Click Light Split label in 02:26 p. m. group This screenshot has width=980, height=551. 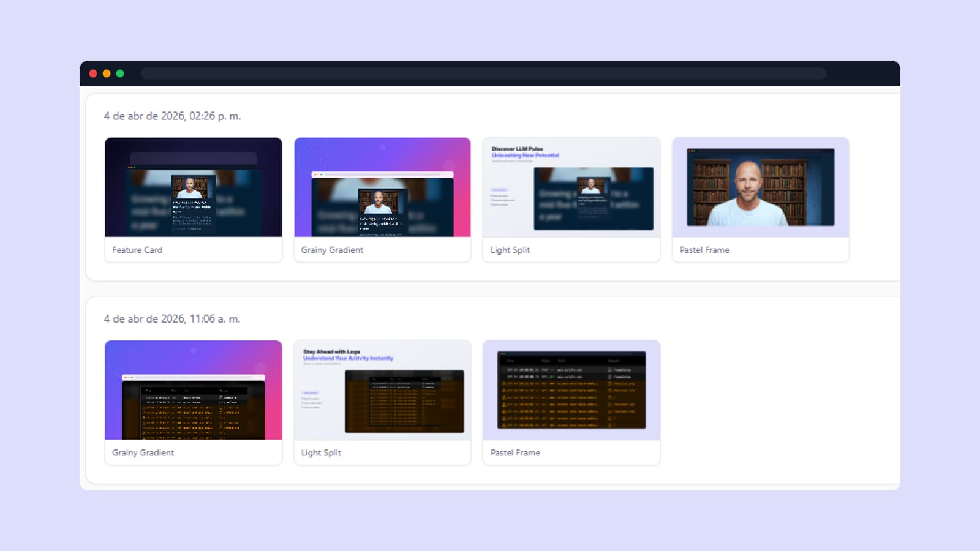510,250
